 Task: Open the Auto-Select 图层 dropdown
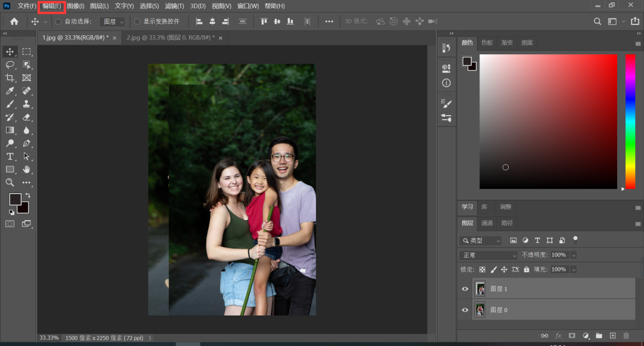(113, 21)
